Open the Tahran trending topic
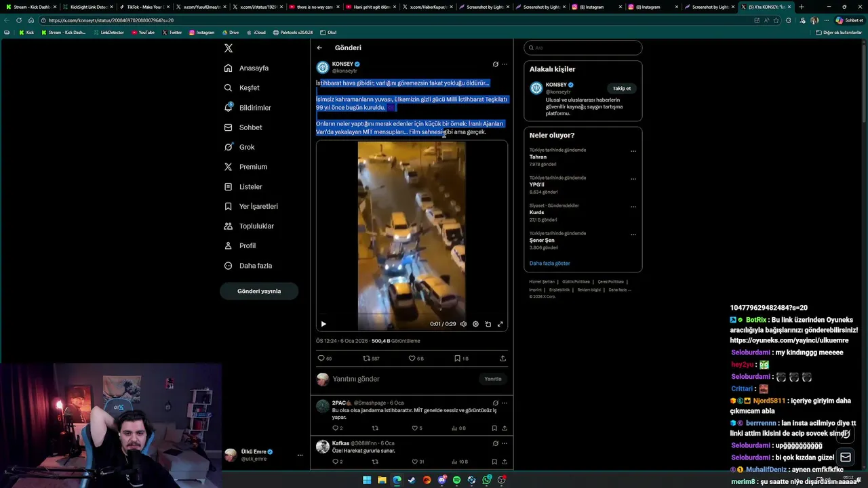Image resolution: width=868 pixels, height=488 pixels. (538, 157)
